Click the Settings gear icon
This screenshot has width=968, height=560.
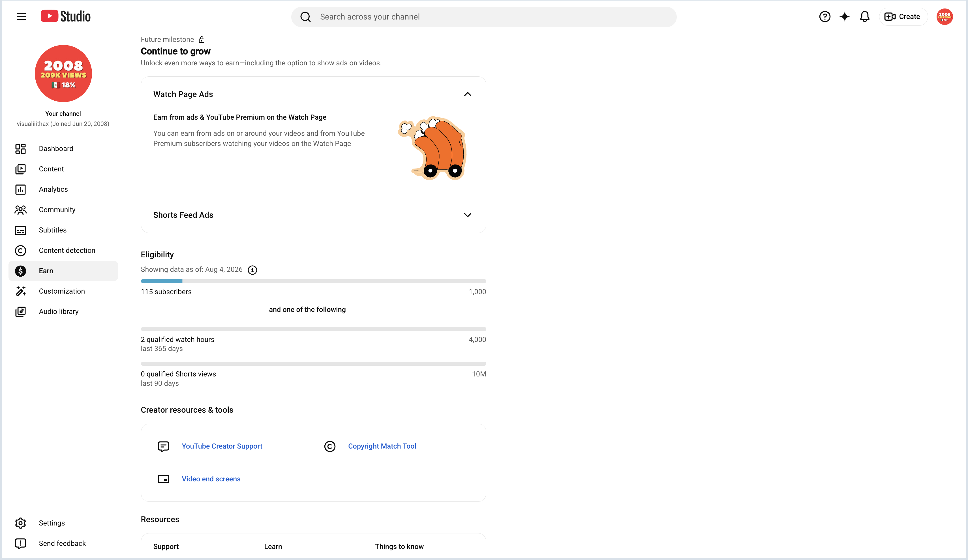(20, 523)
